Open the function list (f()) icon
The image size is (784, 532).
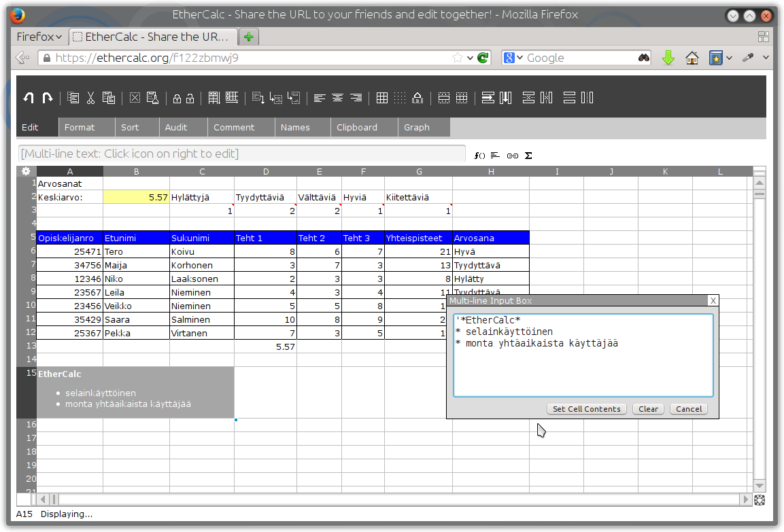click(x=479, y=156)
